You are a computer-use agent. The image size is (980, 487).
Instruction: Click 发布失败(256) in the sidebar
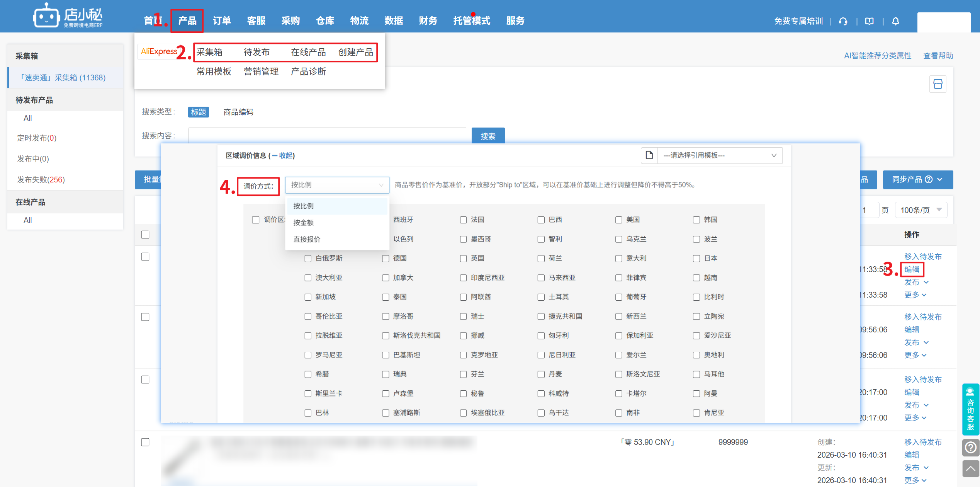tap(41, 180)
